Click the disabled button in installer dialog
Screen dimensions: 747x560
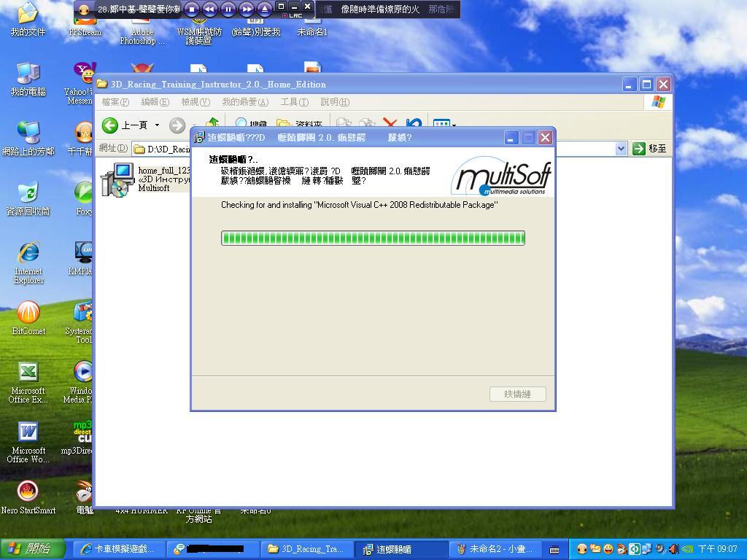click(517, 394)
